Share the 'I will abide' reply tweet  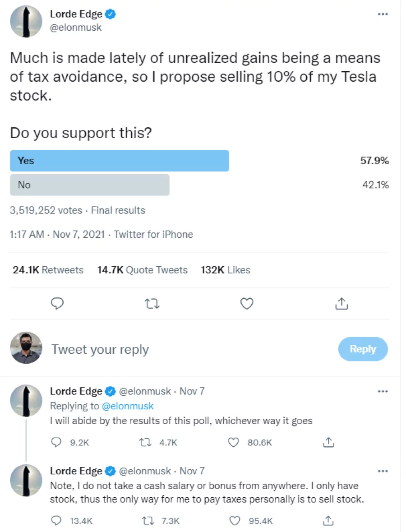328,443
